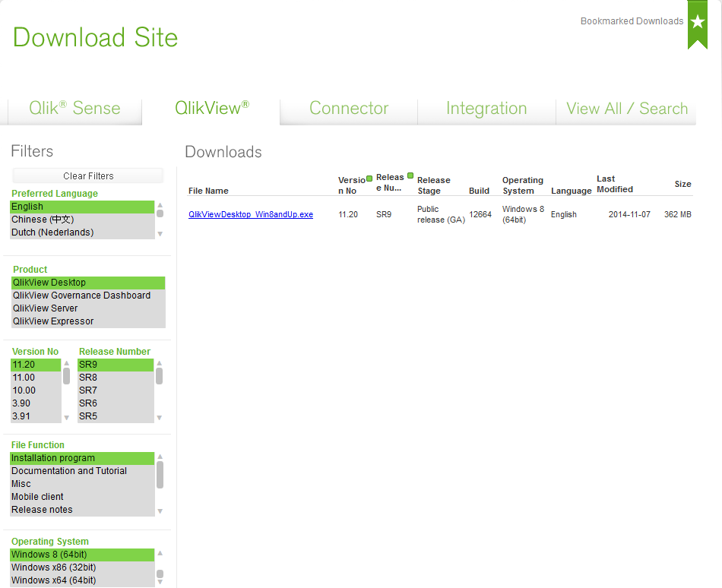
Task: Select version 11.00 filter
Action: tap(36, 378)
